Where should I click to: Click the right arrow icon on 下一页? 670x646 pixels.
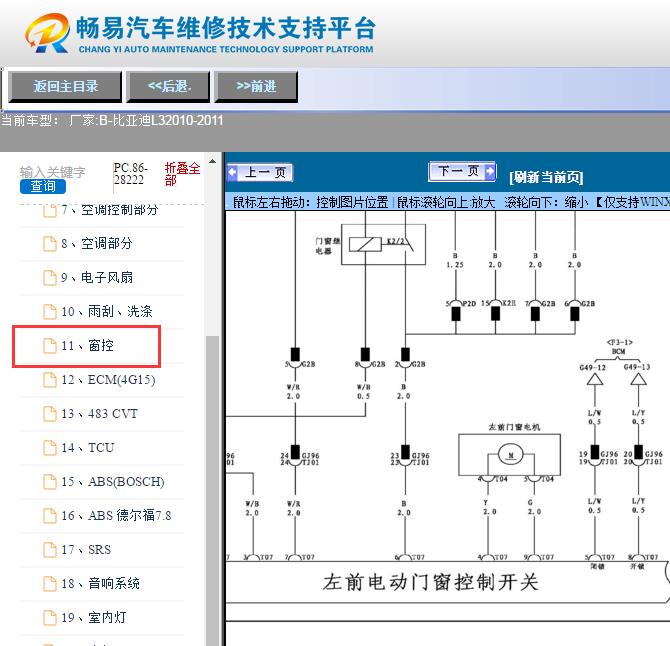point(490,171)
